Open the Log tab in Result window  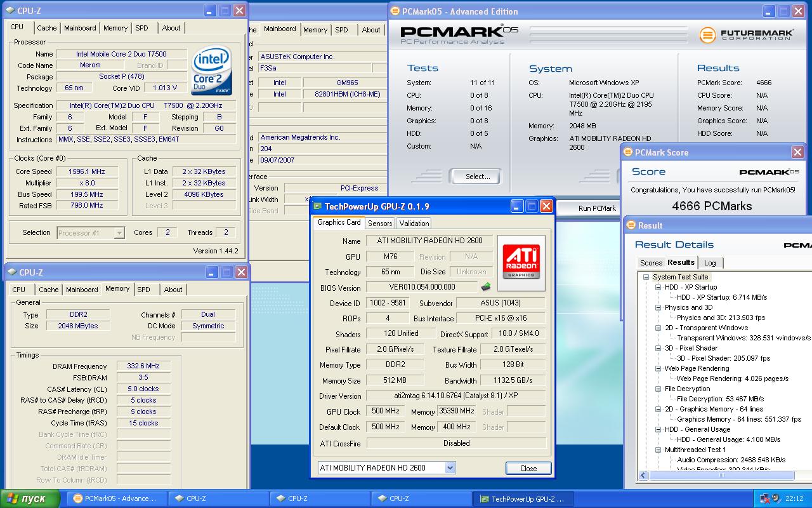[710, 263]
